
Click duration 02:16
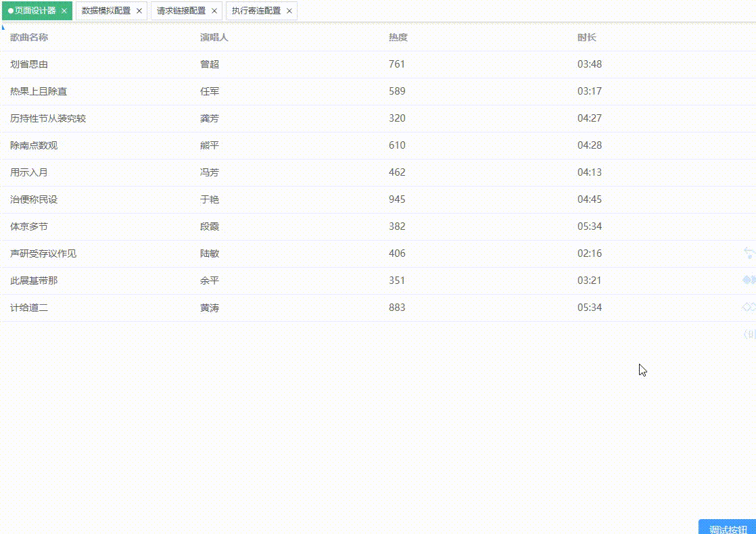click(590, 253)
